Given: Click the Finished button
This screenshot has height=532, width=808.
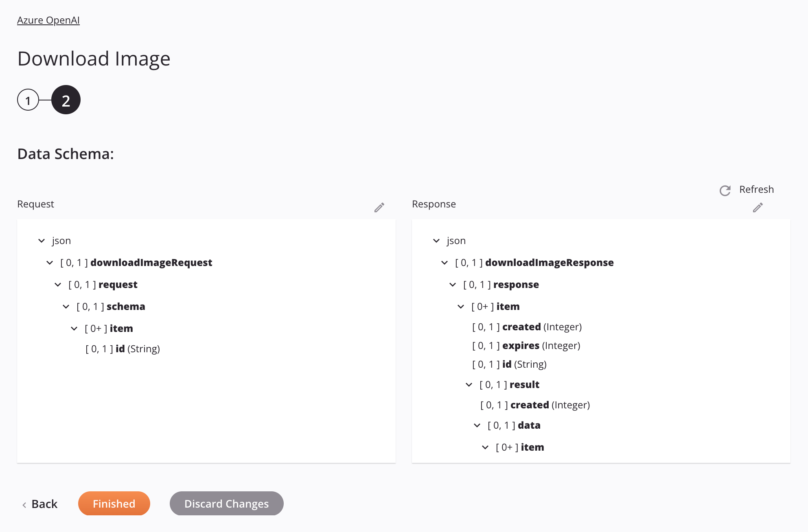Looking at the screenshot, I should click(x=114, y=503).
